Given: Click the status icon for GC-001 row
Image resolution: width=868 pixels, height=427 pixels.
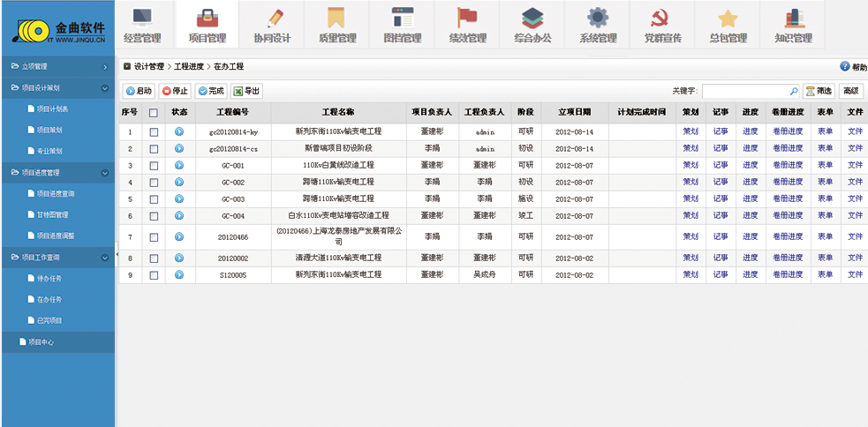Looking at the screenshot, I should coord(179,165).
